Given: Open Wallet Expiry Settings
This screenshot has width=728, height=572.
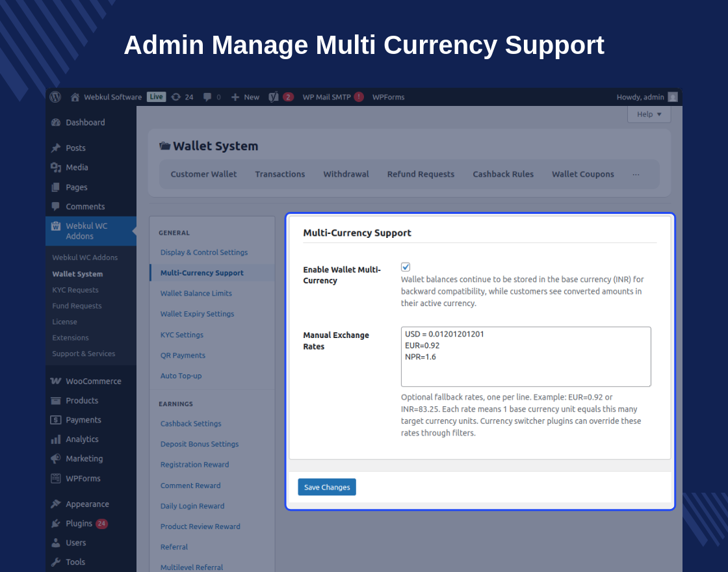Looking at the screenshot, I should point(198,314).
